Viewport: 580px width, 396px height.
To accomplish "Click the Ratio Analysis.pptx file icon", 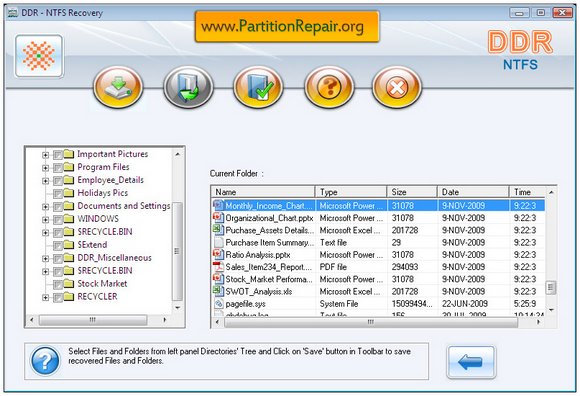I will pyautogui.click(x=219, y=254).
